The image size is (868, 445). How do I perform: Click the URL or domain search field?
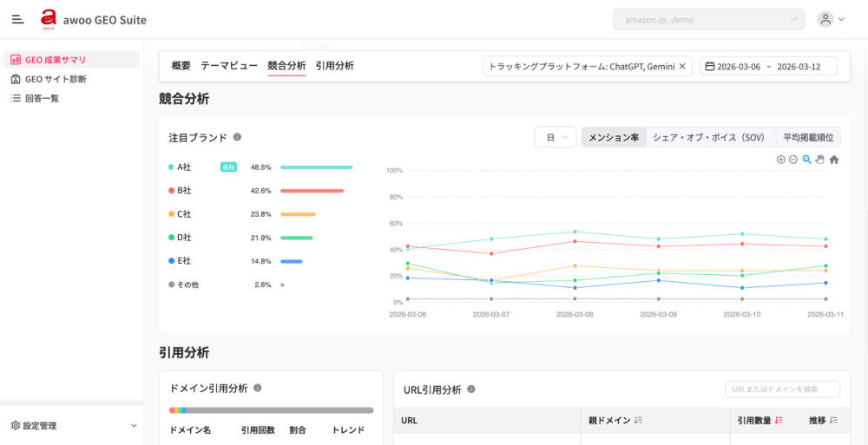coord(782,389)
